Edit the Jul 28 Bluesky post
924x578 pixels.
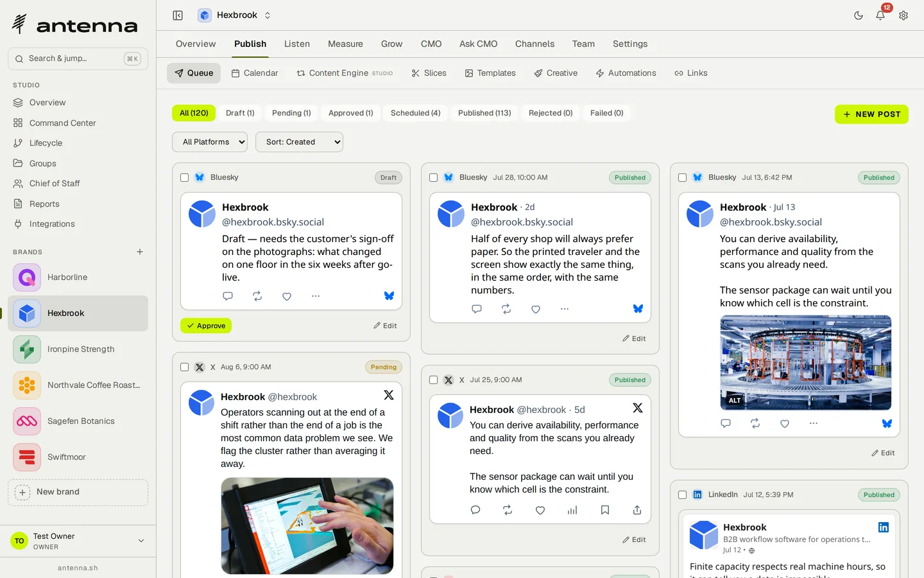(x=634, y=338)
